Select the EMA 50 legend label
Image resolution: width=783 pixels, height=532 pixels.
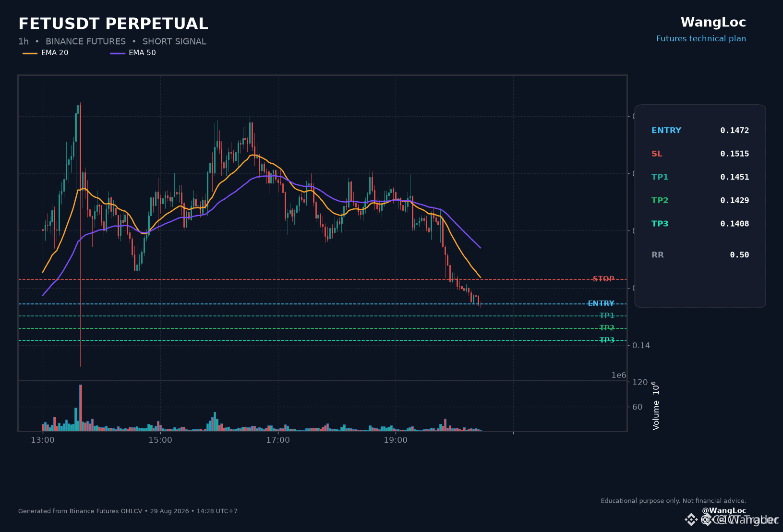coord(142,53)
